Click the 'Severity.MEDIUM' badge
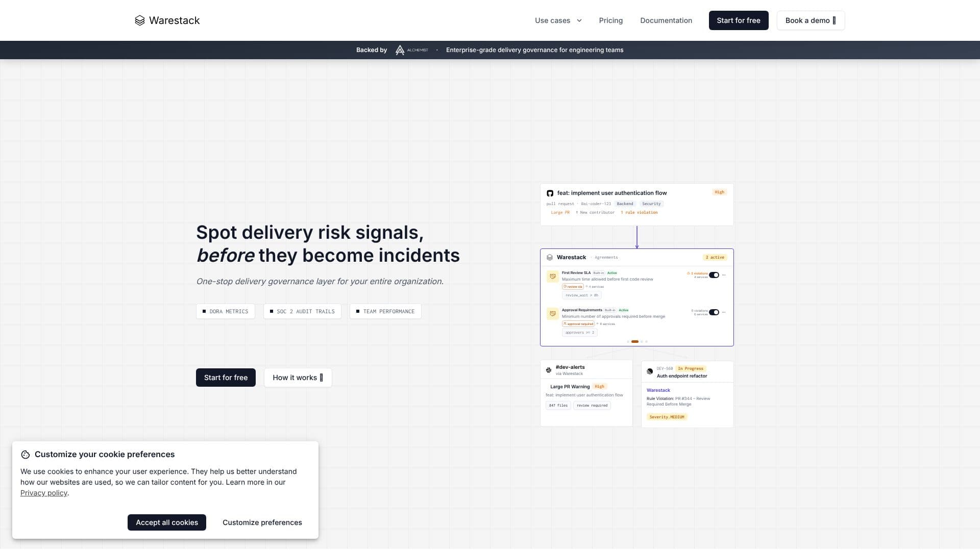This screenshot has width=980, height=551. pos(667,417)
